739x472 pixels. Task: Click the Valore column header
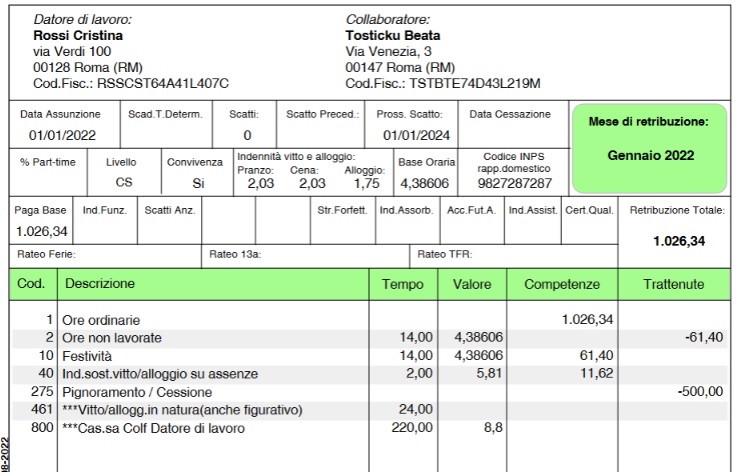coord(472,284)
